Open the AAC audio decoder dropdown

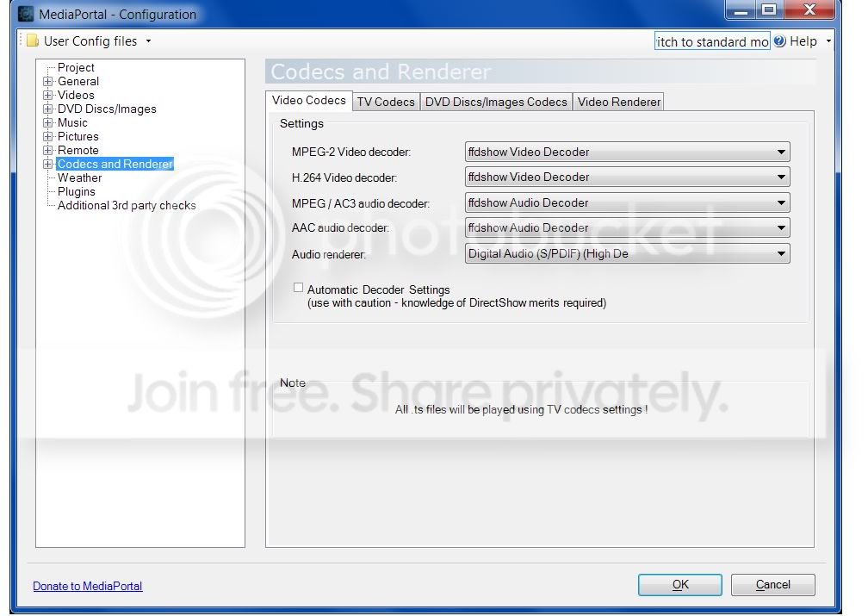(x=627, y=227)
